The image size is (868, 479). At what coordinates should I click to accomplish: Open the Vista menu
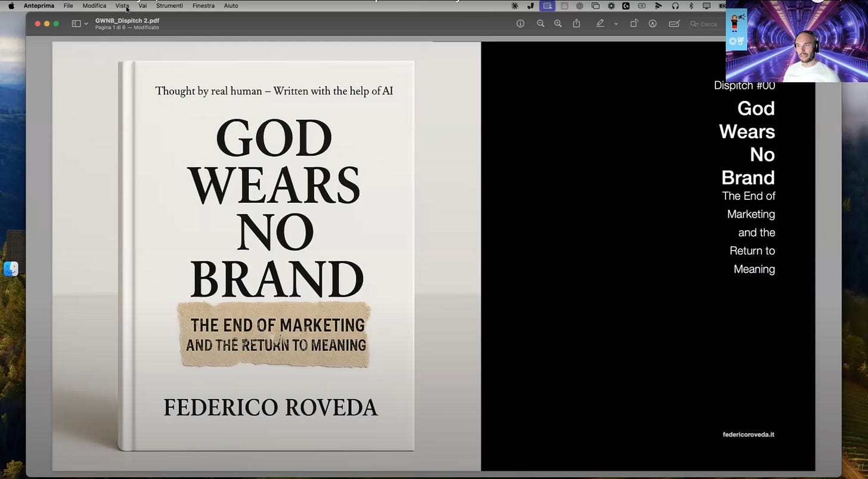[x=122, y=6]
